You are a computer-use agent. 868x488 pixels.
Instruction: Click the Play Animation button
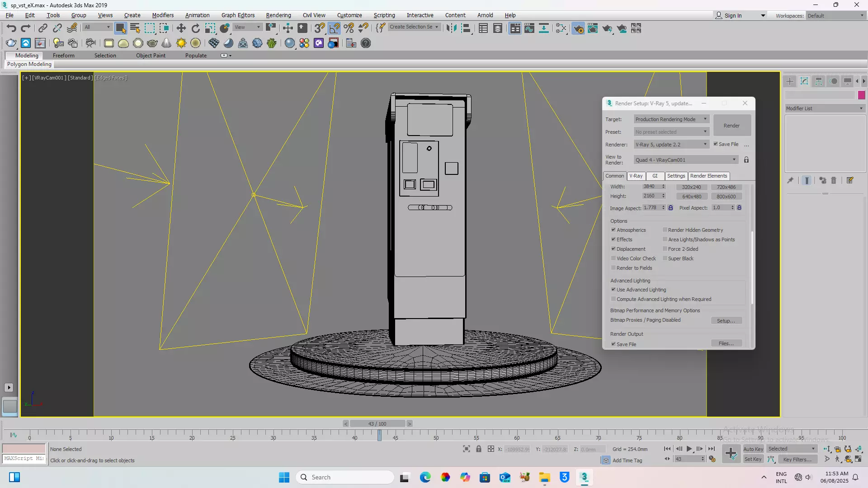point(689,449)
